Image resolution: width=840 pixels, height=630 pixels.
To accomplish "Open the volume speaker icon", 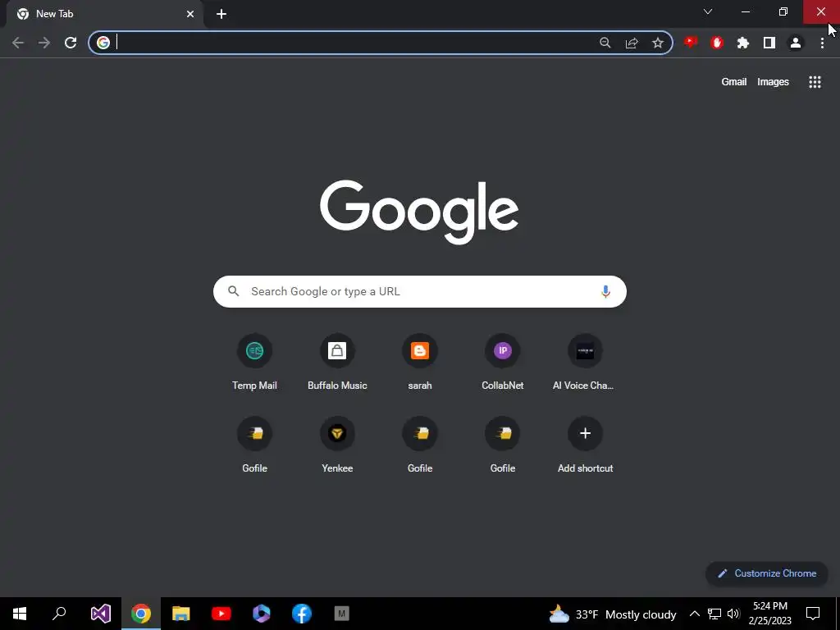I will 733,614.
